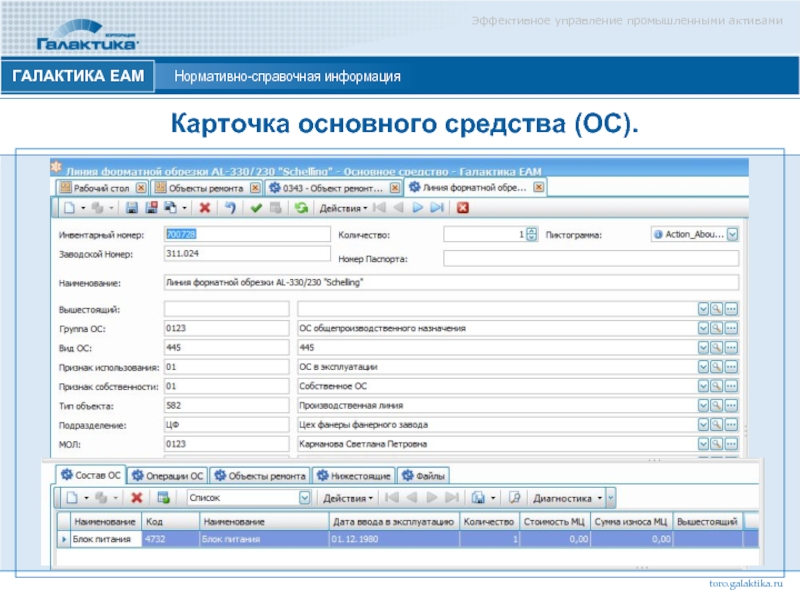The height and width of the screenshot is (600, 800).
Task: Click the search icon in the Тип объекта row
Action: [717, 405]
